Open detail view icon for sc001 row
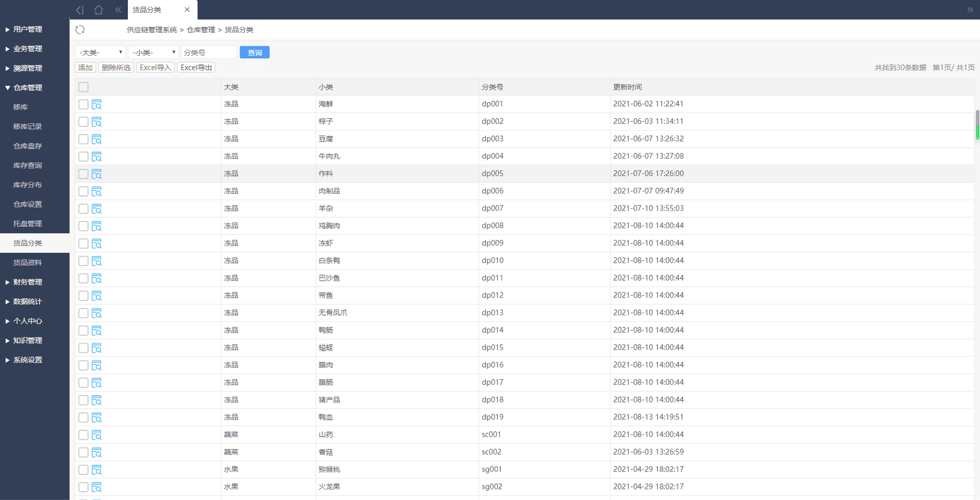 tap(96, 435)
